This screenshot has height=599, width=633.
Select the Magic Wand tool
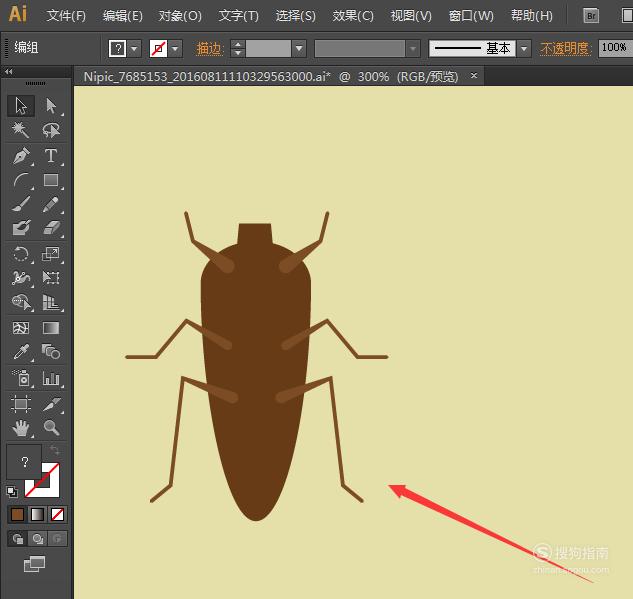(21, 130)
